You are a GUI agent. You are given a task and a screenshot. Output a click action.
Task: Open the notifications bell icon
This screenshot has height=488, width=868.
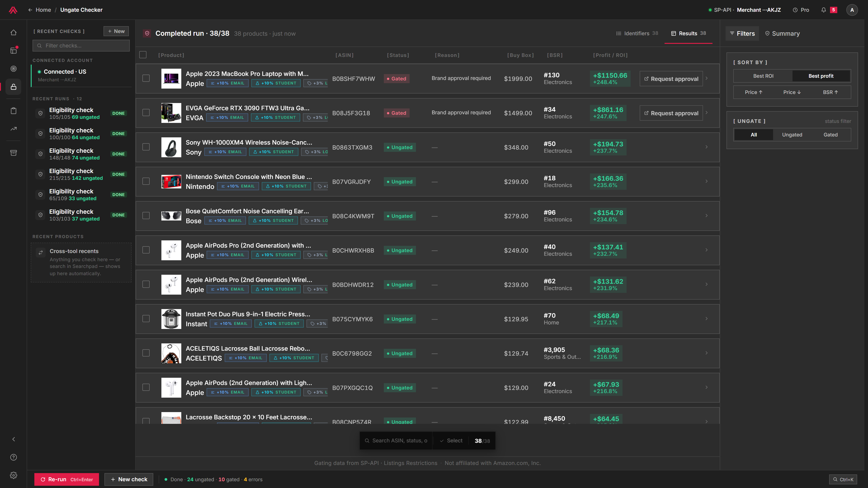click(x=823, y=10)
